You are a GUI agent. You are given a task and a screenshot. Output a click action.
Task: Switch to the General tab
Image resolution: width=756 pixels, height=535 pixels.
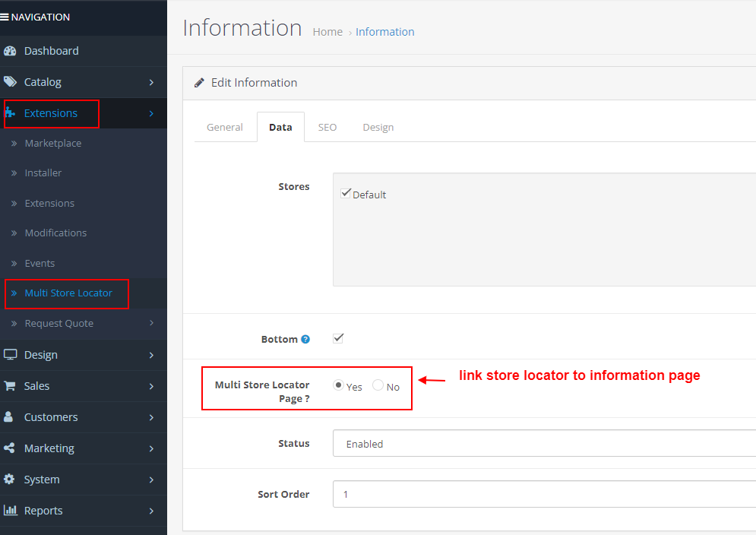225,128
